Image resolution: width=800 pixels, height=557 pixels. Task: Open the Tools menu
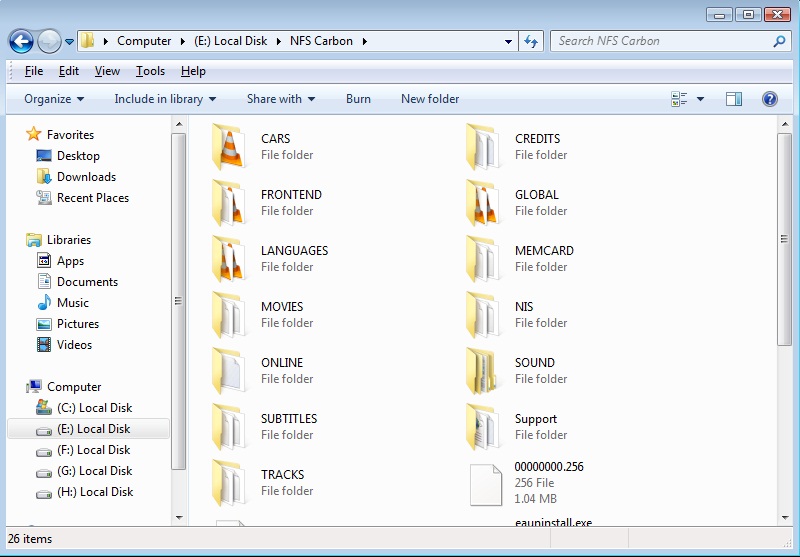tap(150, 71)
